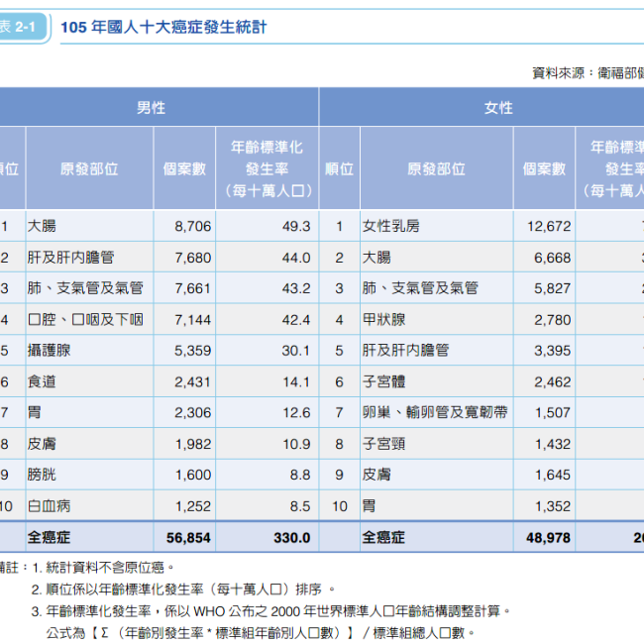Click note 1 統計資料不含原位癌
Viewport: 644px width, 644px height.
103,568
